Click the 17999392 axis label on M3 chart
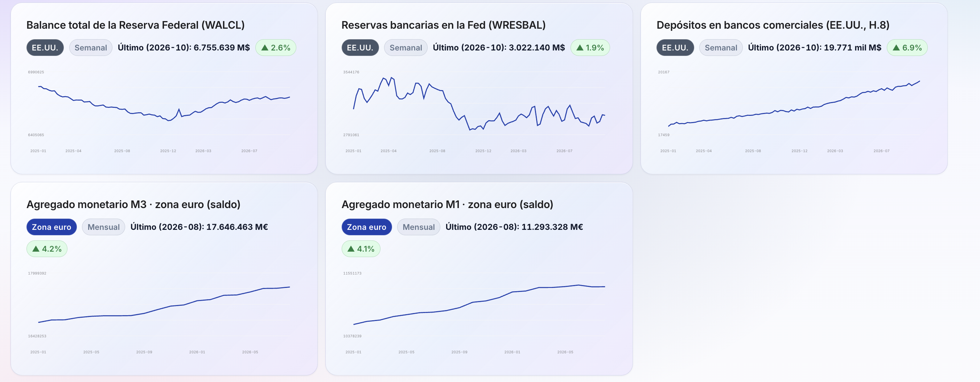The image size is (980, 382). (37, 273)
